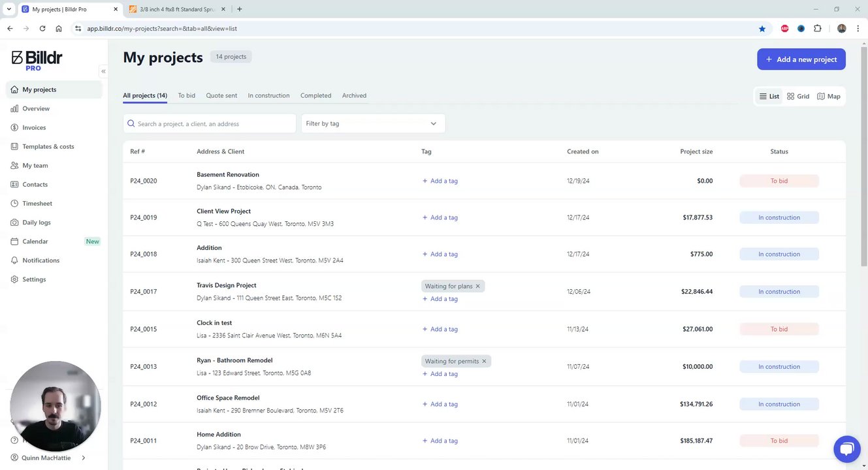Viewport: 868px width, 470px height.
Task: Switch to the 3/8 inch Standard Spruce browser tab
Action: [176, 9]
